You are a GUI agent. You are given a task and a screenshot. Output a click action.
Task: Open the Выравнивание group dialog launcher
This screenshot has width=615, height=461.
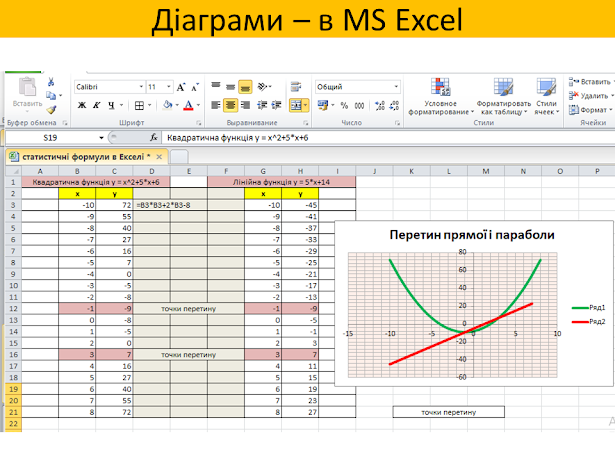[x=305, y=123]
